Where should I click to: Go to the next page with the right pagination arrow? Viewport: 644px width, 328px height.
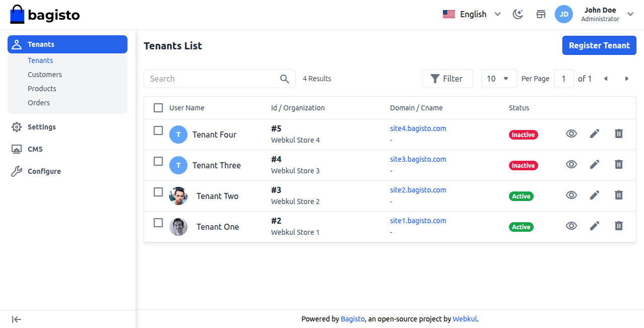pyautogui.click(x=626, y=79)
